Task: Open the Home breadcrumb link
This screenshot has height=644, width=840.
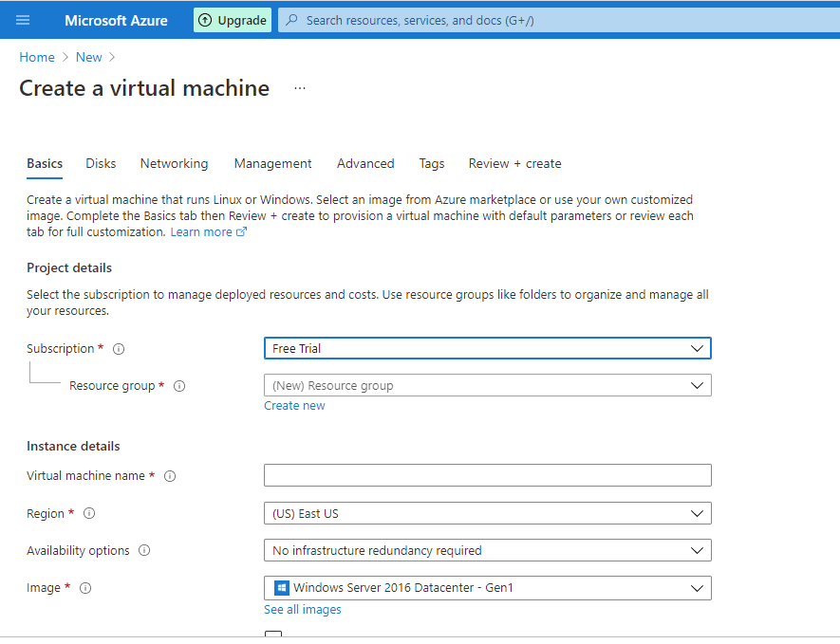Action: 37,57
